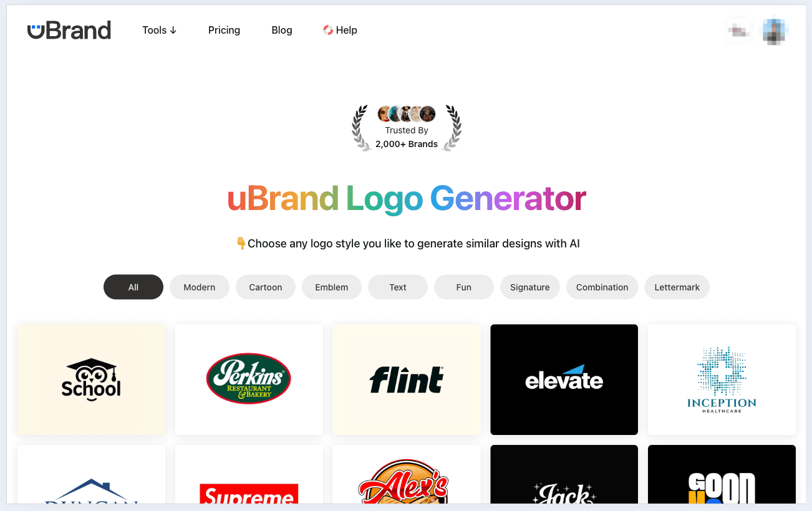
Task: Filter by Lettermark style
Action: [x=677, y=287]
